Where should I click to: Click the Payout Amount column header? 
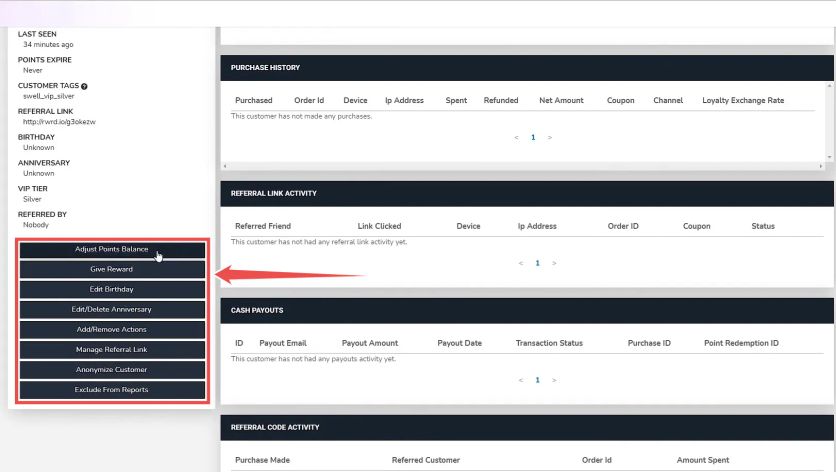(370, 343)
